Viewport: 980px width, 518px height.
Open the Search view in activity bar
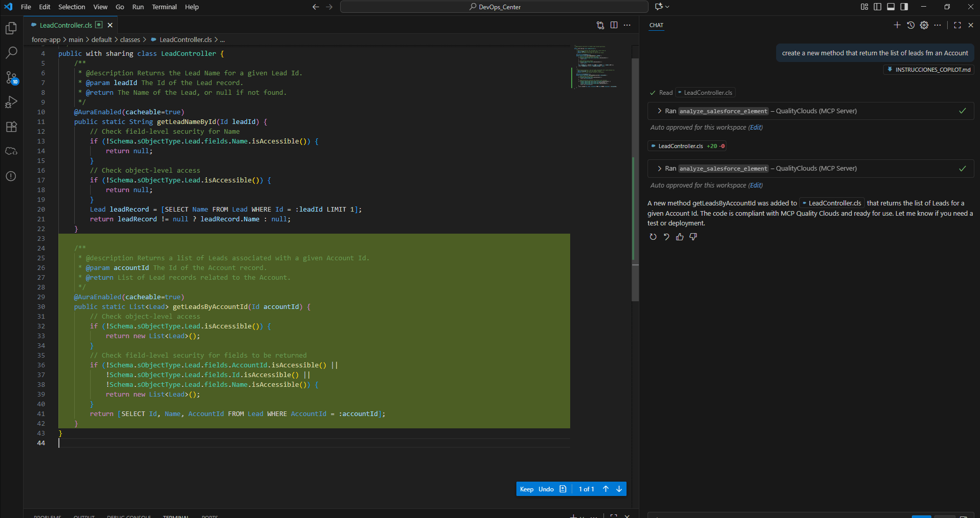[x=11, y=52]
